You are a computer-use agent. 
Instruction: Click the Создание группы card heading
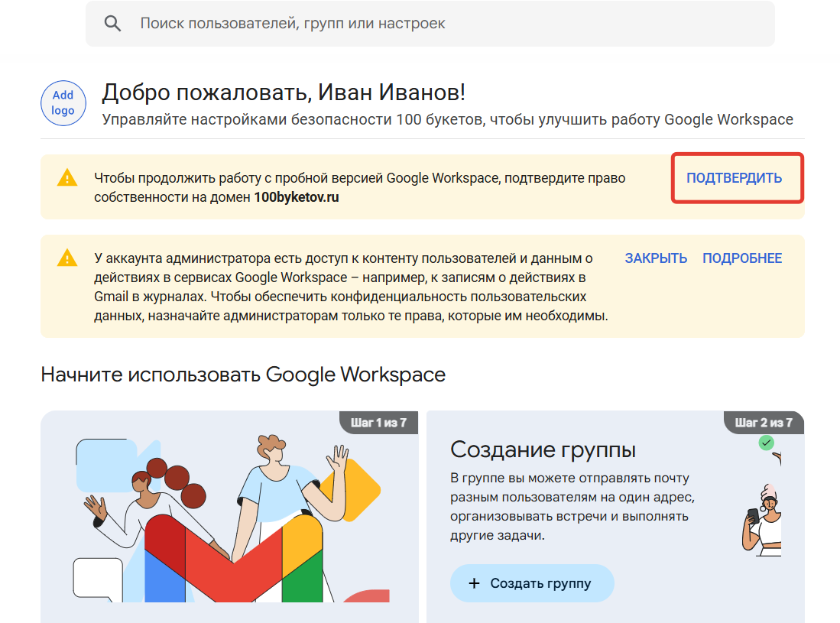[543, 449]
